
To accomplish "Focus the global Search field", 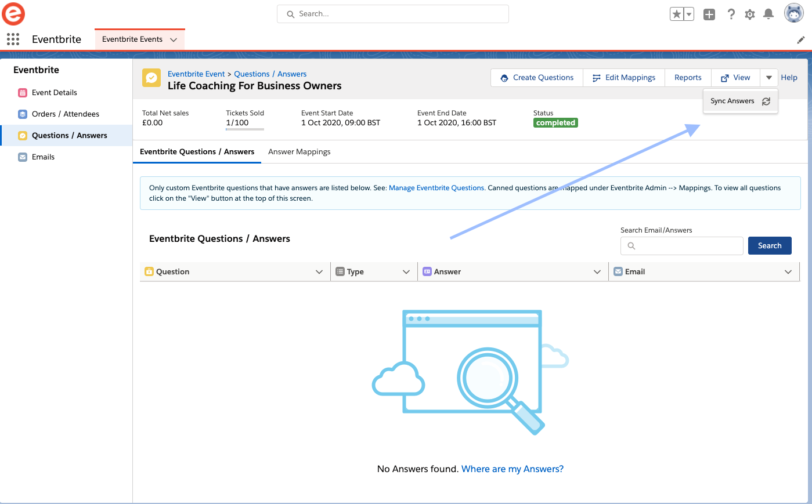I will [x=393, y=14].
